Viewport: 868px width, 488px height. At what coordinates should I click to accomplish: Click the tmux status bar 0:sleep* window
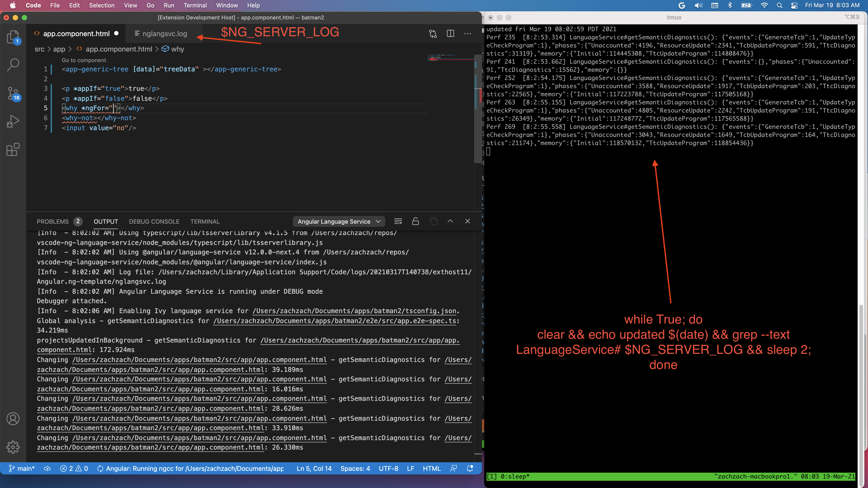pyautogui.click(x=515, y=476)
